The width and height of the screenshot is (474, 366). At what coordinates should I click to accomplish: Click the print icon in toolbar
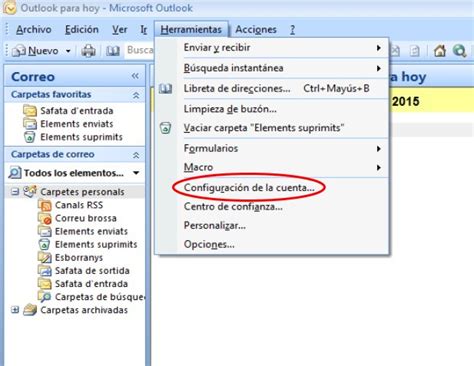pos(88,51)
